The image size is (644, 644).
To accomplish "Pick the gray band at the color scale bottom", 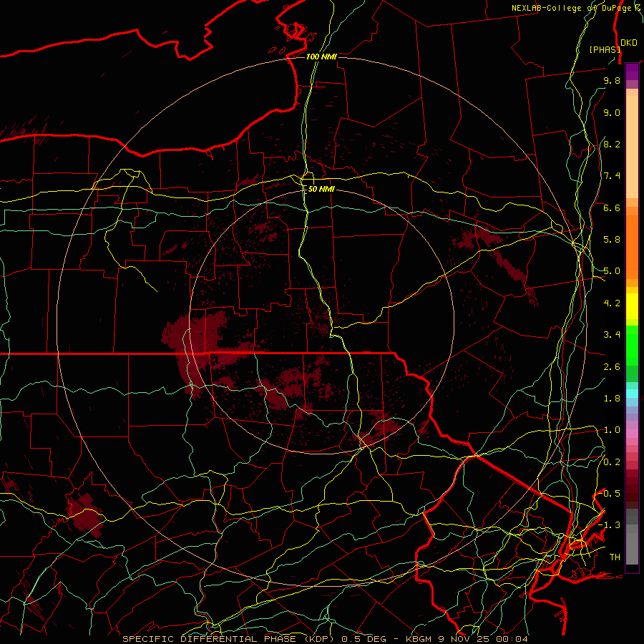I will click(x=632, y=537).
